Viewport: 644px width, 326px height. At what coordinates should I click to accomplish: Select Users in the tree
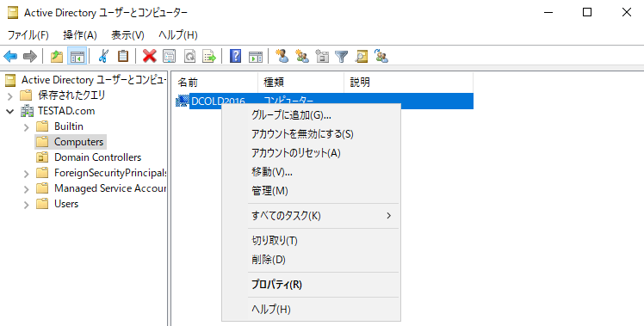[66, 204]
